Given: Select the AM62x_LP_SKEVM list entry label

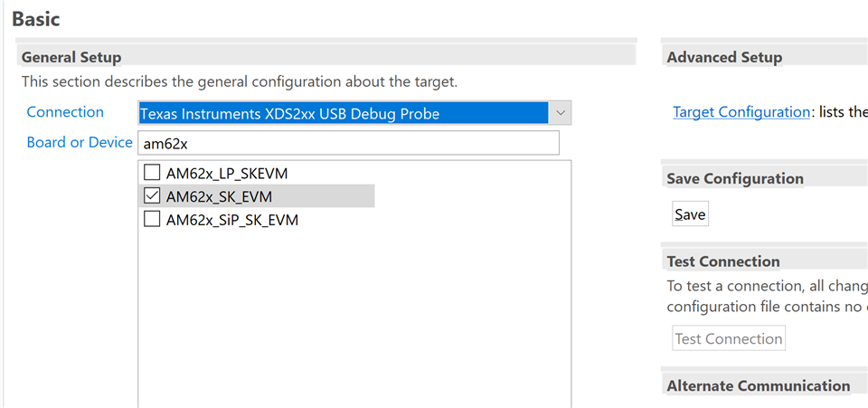Looking at the screenshot, I should point(227,174).
